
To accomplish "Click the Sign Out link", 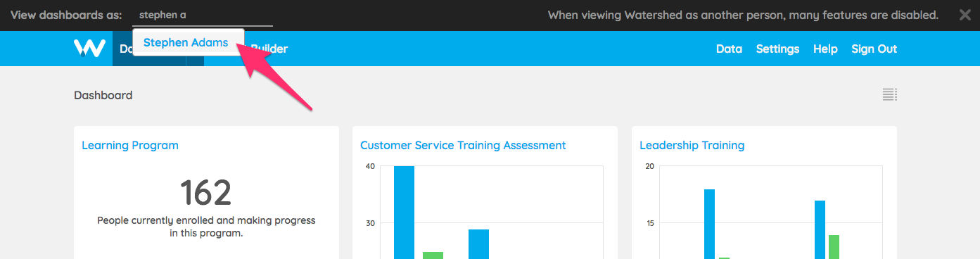I will pyautogui.click(x=874, y=49).
